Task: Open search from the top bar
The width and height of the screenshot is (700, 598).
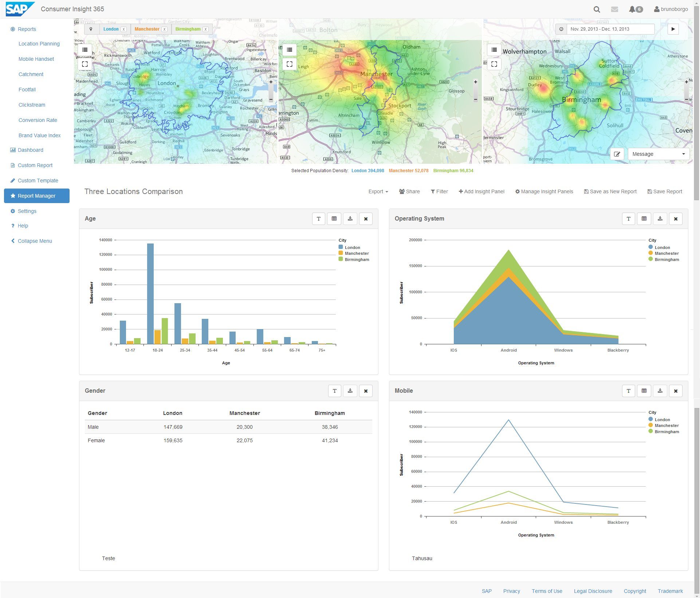Action: 597,9
